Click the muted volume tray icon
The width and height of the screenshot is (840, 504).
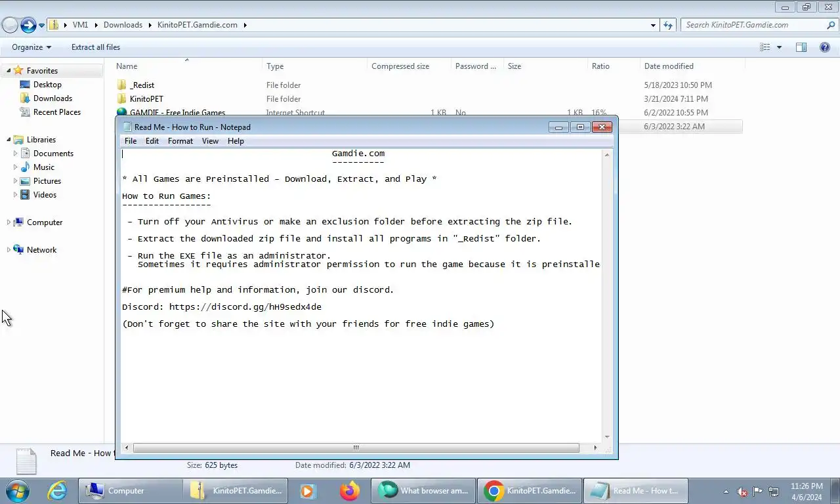pyautogui.click(x=742, y=491)
